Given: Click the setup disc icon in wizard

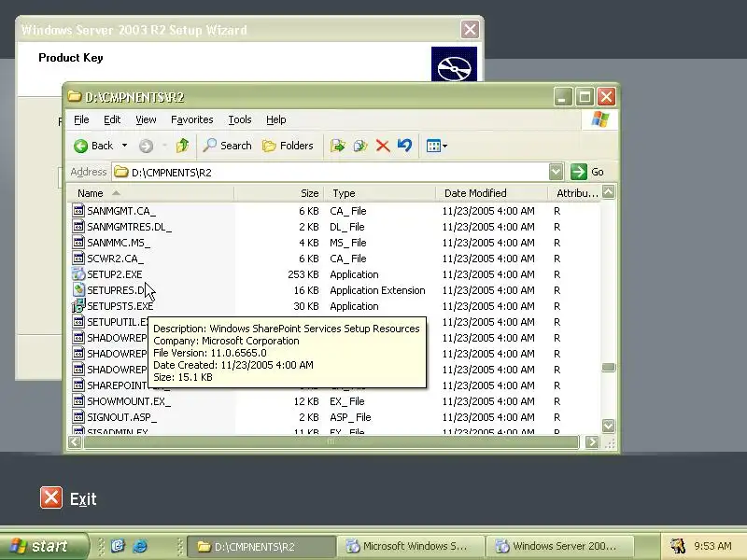Looking at the screenshot, I should click(454, 64).
